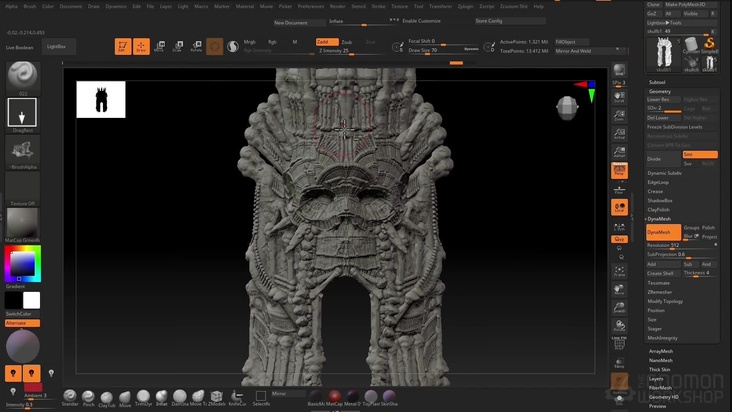
Task: Click the Zoom3D icon in right shelf
Action: pos(619,307)
